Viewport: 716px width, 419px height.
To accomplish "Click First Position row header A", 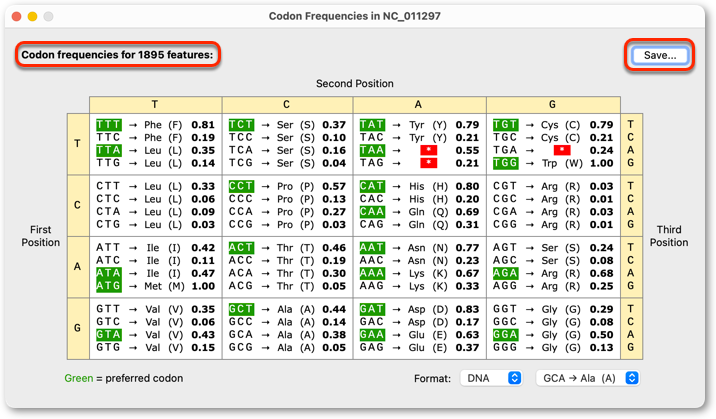I will click(x=78, y=267).
